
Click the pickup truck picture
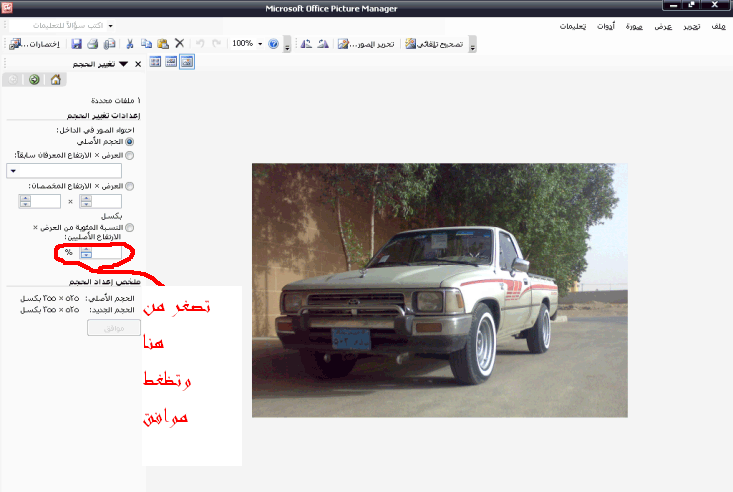(x=439, y=290)
